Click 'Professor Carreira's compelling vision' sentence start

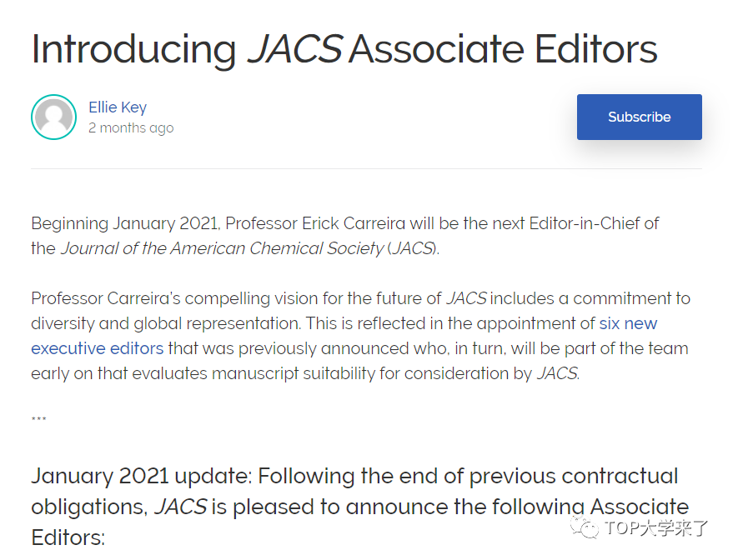coord(151,298)
